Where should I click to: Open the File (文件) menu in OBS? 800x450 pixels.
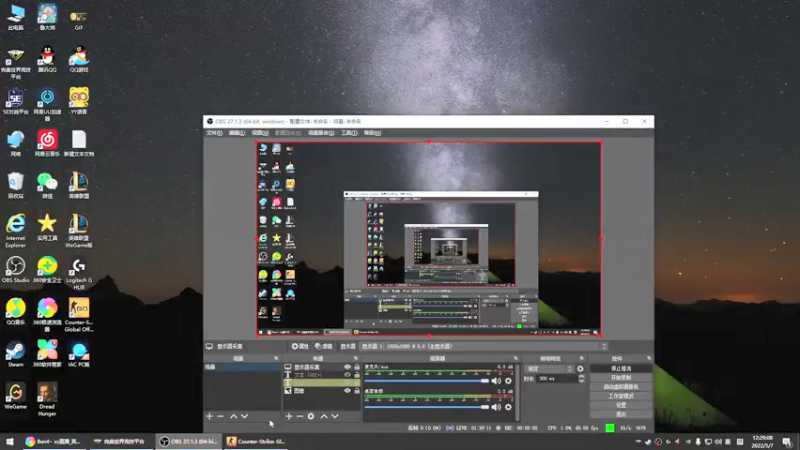point(214,133)
